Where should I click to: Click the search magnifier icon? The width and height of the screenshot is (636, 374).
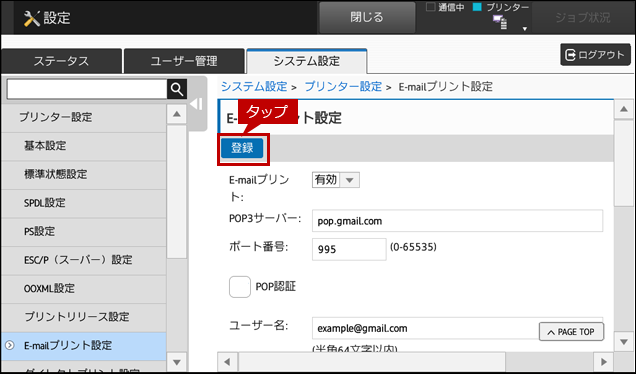pyautogui.click(x=177, y=89)
